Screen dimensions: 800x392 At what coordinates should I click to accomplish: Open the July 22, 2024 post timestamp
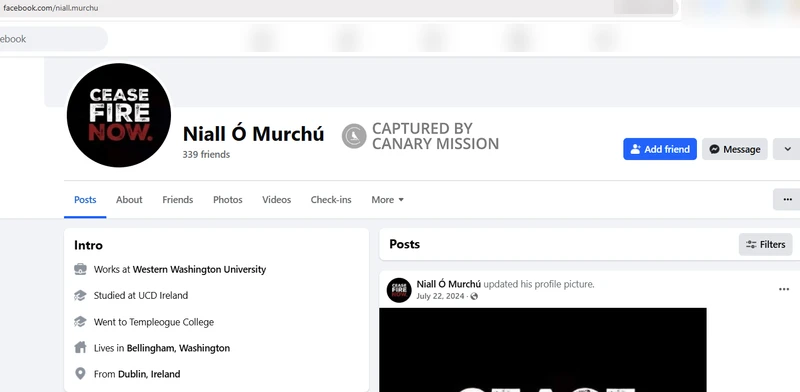(440, 296)
